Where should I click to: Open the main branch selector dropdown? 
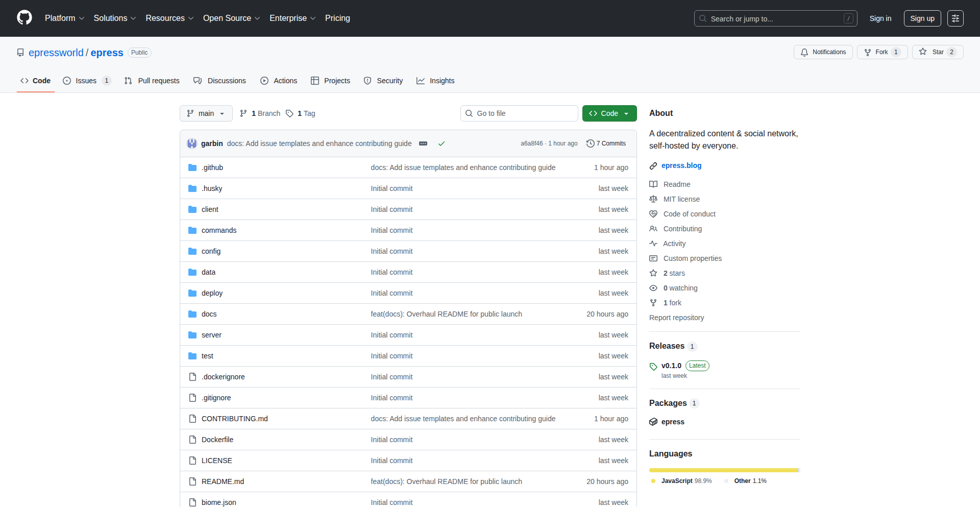206,113
